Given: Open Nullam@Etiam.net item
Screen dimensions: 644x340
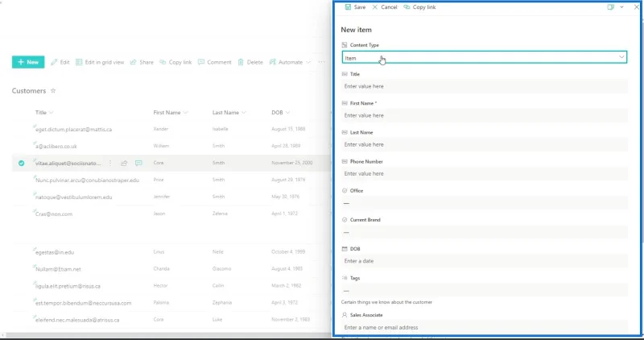Looking at the screenshot, I should pyautogui.click(x=58, y=269).
